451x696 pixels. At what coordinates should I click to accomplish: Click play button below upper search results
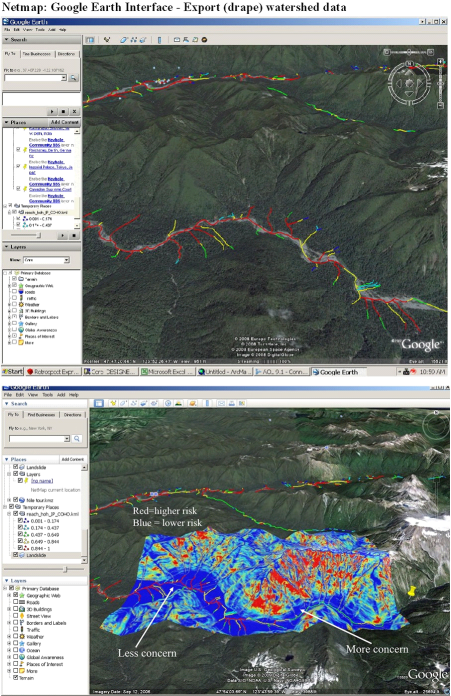(52, 111)
